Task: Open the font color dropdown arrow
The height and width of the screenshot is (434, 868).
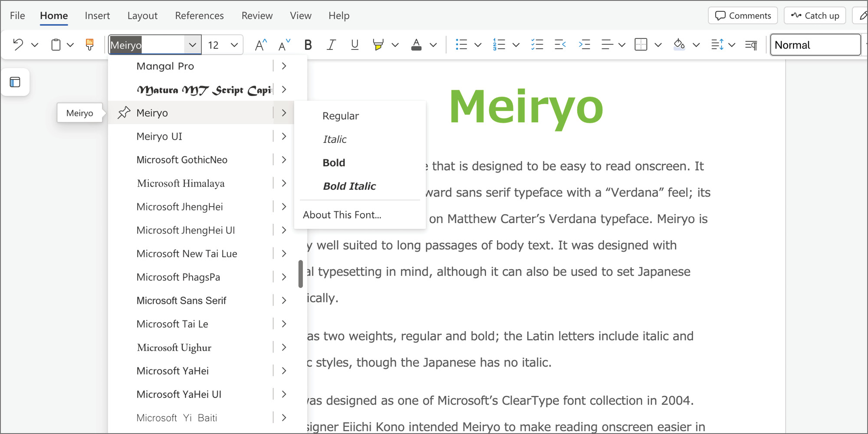Action: 433,45
